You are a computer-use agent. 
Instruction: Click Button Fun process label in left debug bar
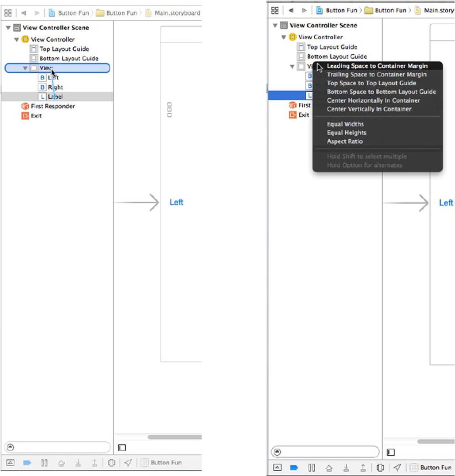coord(162,463)
